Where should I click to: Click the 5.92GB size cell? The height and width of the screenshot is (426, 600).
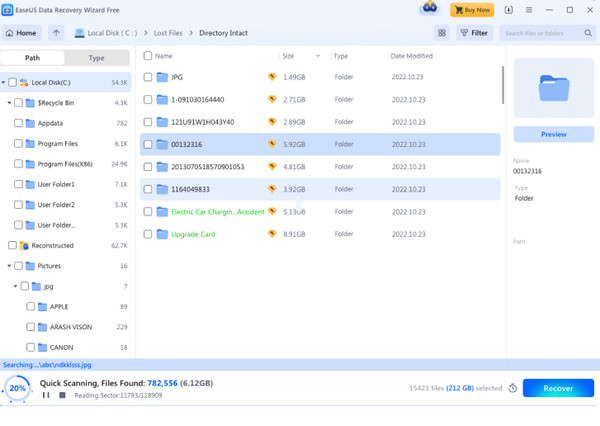pos(294,144)
